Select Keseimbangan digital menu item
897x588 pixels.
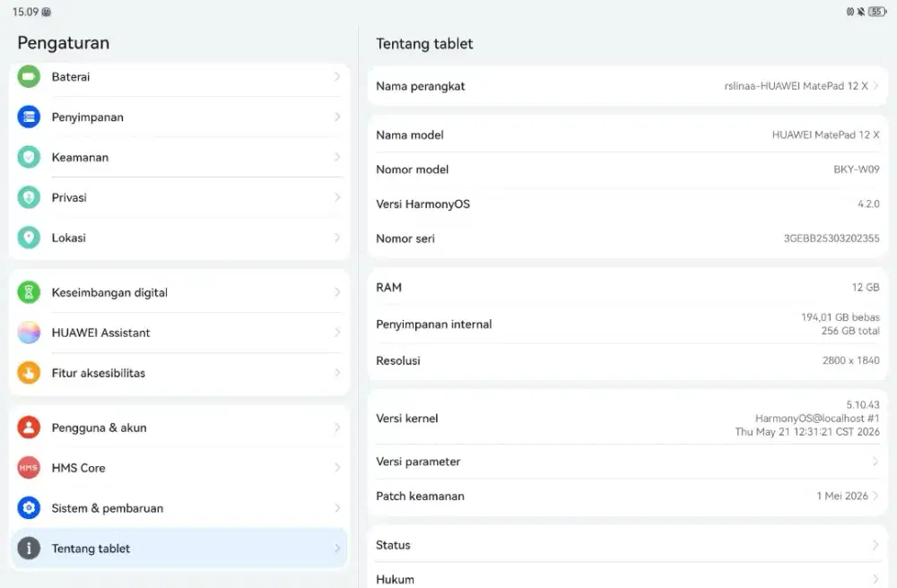pyautogui.click(x=179, y=292)
